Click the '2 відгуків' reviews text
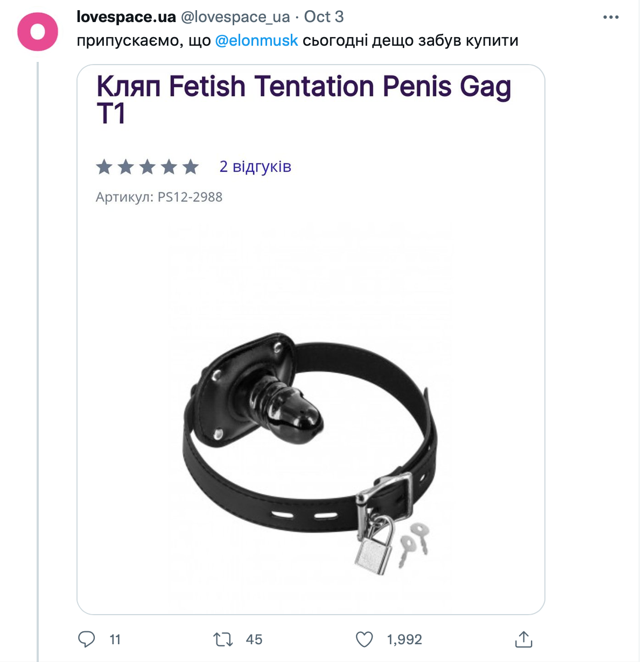The image size is (644, 662). (255, 166)
